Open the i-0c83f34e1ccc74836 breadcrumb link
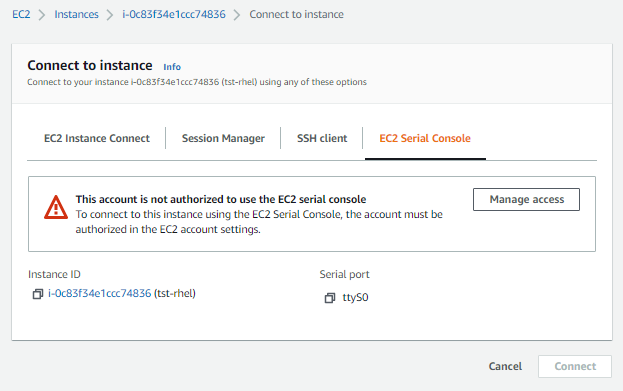 point(174,14)
